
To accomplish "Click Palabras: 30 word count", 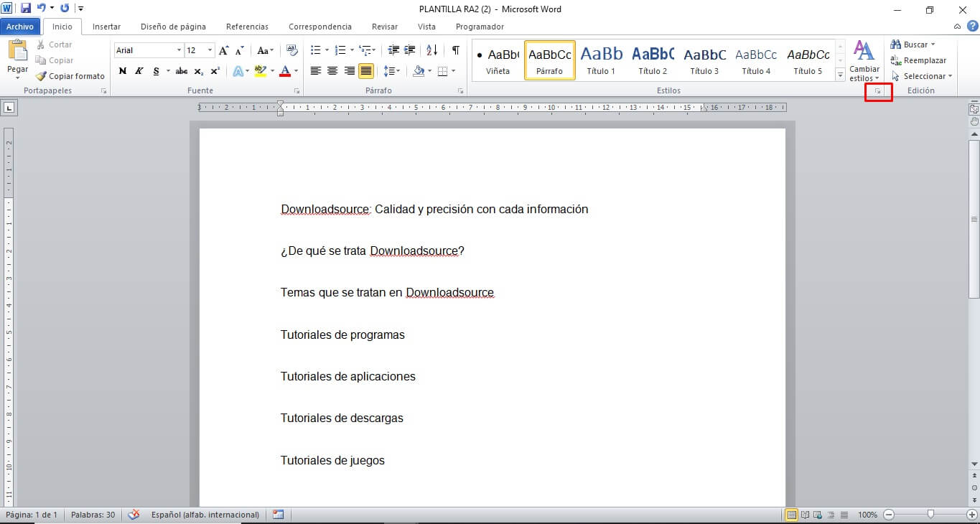I will (93, 515).
